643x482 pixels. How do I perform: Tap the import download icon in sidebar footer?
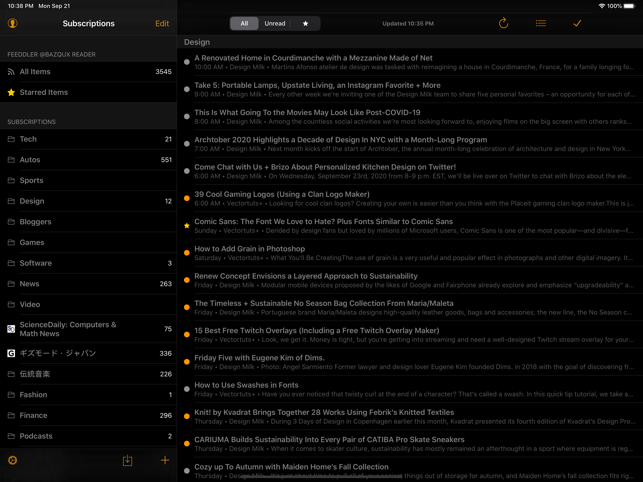[x=128, y=460]
